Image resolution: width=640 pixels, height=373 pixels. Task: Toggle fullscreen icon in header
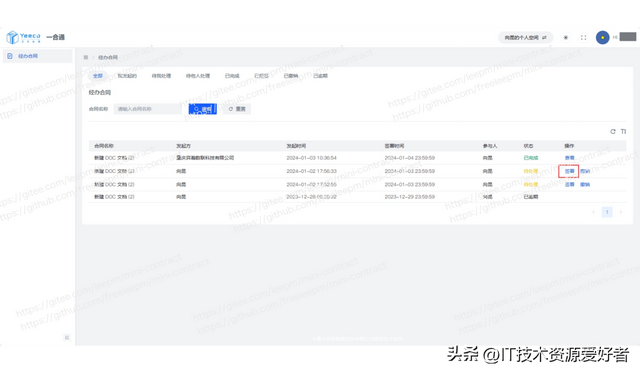(584, 38)
